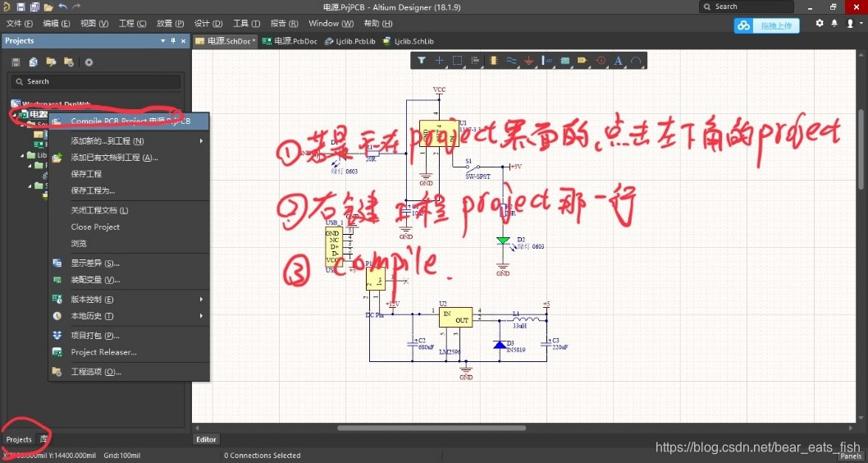Select 浏览 in the context menu
The width and height of the screenshot is (868, 463).
(129, 244)
